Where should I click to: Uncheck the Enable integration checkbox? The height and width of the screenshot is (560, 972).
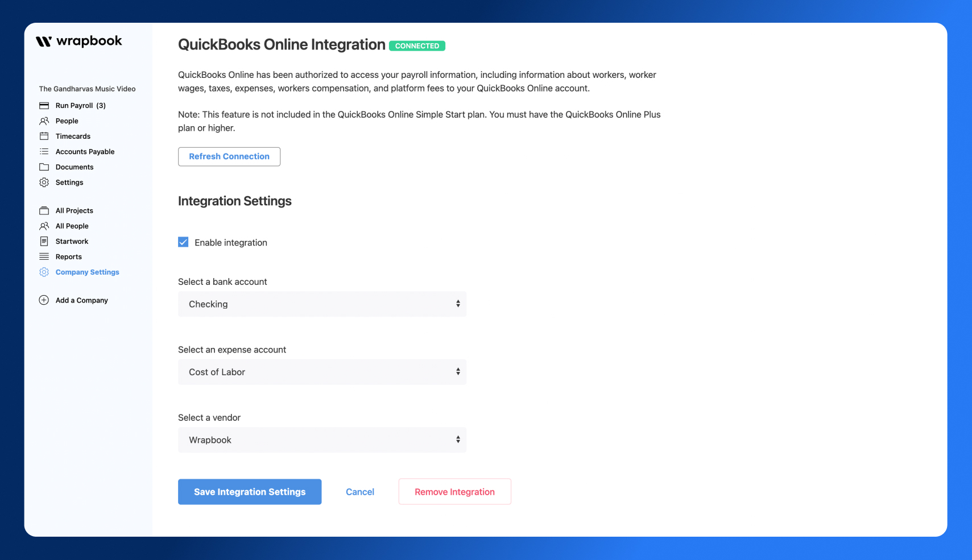click(x=183, y=242)
